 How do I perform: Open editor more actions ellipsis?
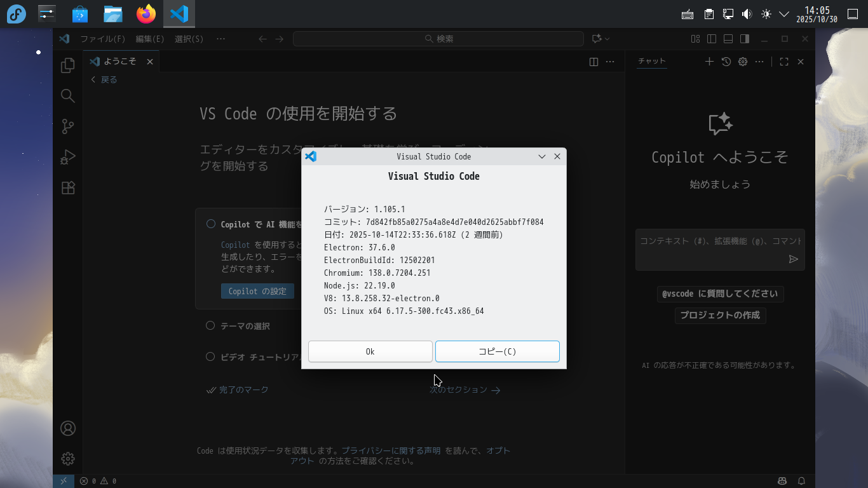[610, 62]
